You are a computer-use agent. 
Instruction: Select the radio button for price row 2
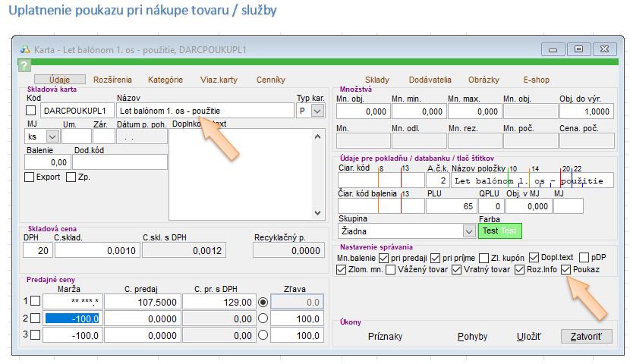point(263,318)
